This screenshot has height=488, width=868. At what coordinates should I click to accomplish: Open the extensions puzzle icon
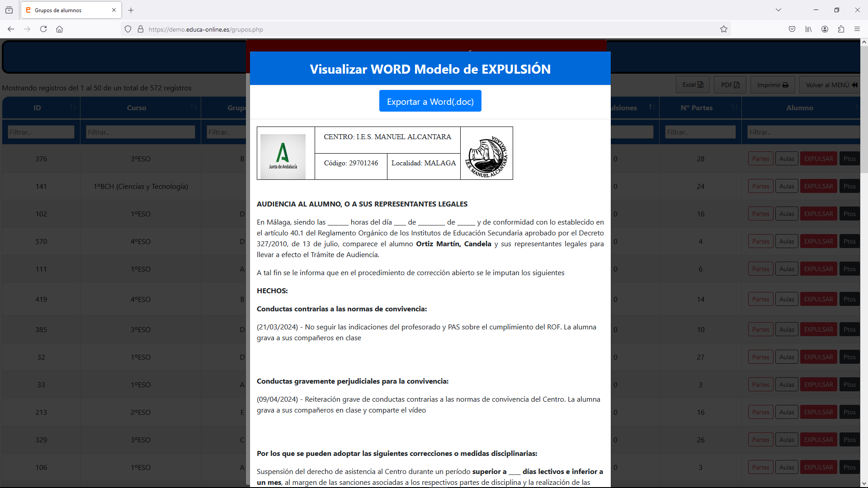coord(841,29)
